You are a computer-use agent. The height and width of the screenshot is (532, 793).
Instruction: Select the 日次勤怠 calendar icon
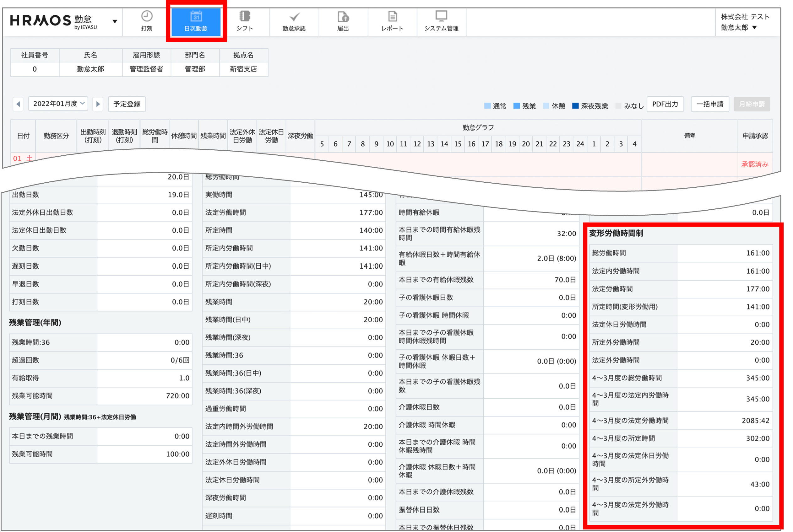click(x=196, y=17)
